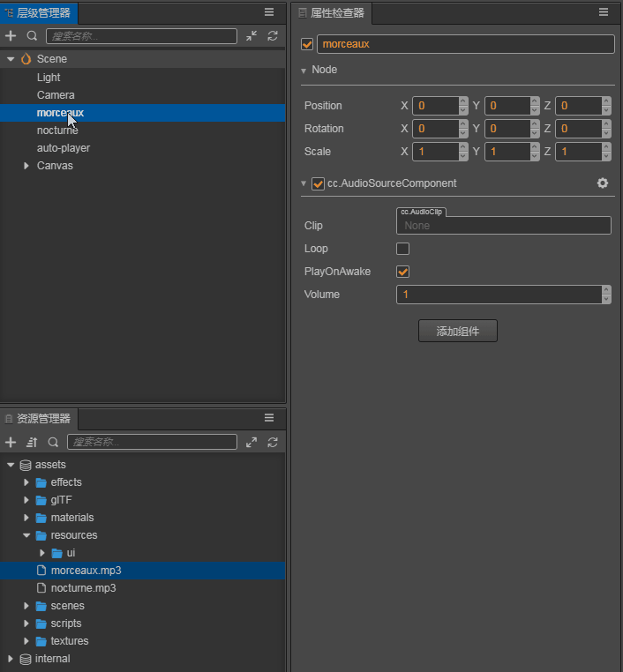
Task: Expand the materials folder arrow
Action: tap(26, 518)
